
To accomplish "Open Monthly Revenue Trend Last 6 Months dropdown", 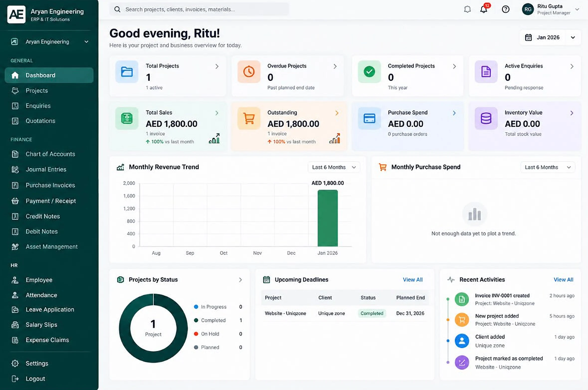I will click(x=334, y=167).
